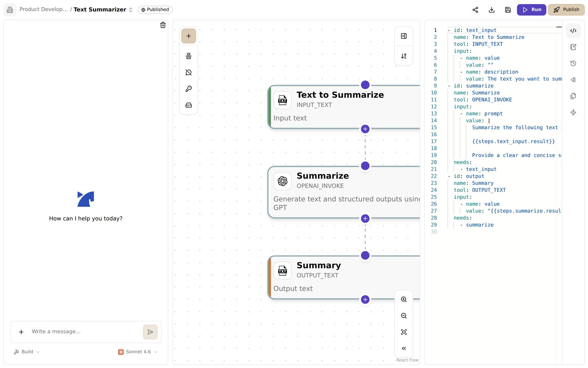Click the OPENAI_INVOKE label on Summarize node
The width and height of the screenshot is (588, 368).
[x=320, y=186]
